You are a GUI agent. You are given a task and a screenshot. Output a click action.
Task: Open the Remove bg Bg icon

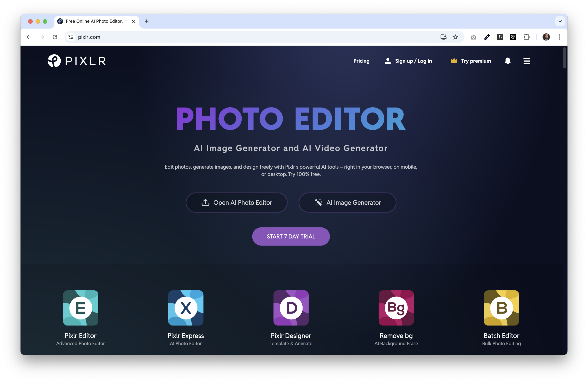click(396, 308)
